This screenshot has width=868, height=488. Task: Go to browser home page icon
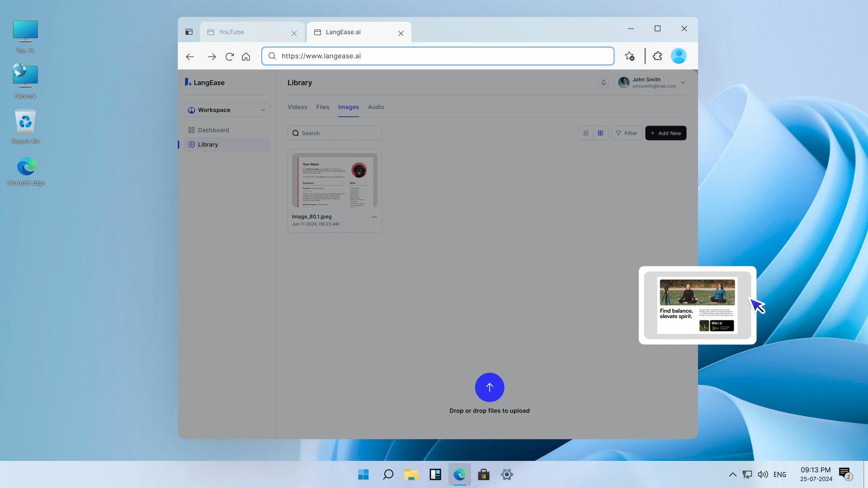pos(246,56)
